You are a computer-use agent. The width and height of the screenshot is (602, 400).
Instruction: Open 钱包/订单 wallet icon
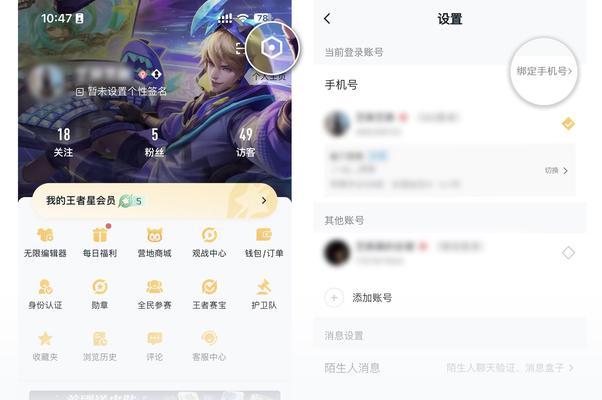(x=264, y=235)
